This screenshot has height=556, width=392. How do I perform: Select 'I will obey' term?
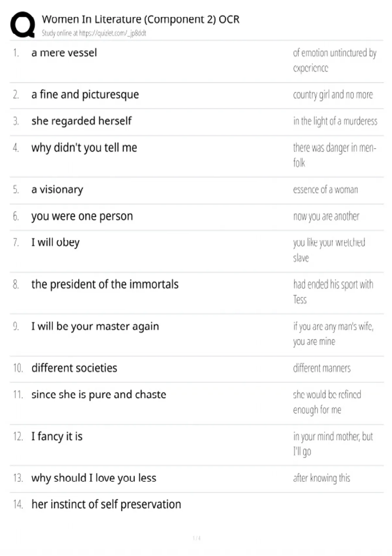click(x=55, y=242)
